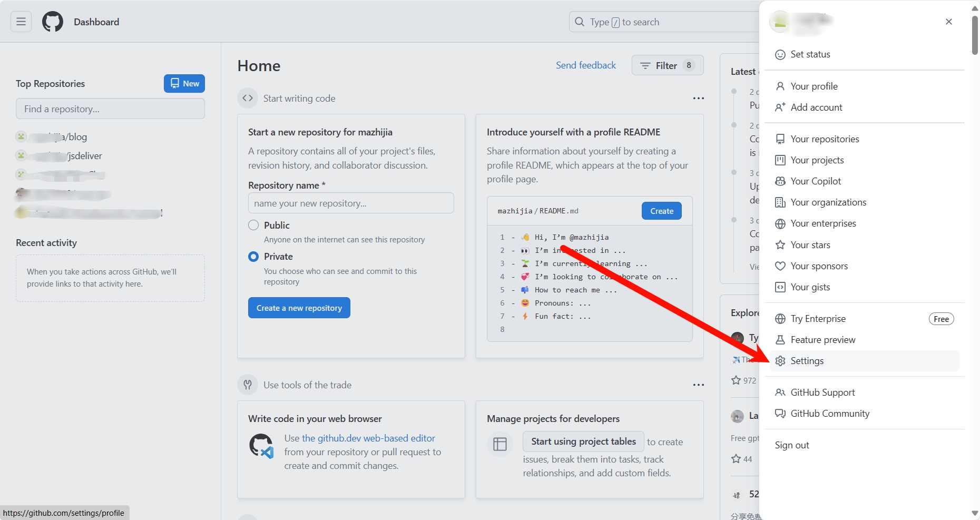Click the gear icon for Settings
This screenshot has height=520, width=980.
point(780,361)
